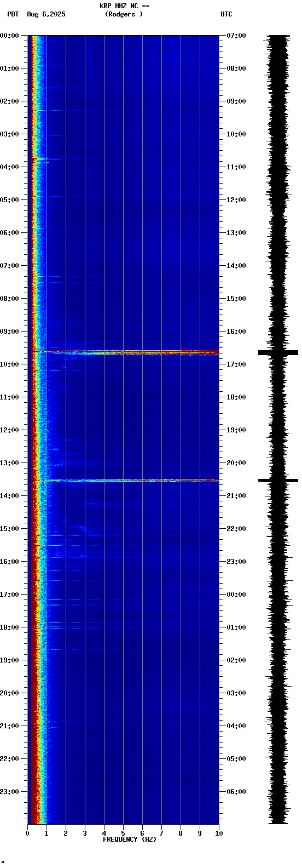Click the '10' frequency axis tick label
Image resolution: width=302 pixels, height=868 pixels.
[x=219, y=833]
